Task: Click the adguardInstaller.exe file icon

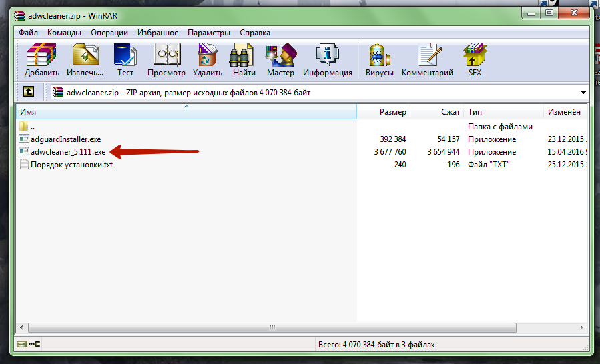Action: pyautogui.click(x=24, y=139)
